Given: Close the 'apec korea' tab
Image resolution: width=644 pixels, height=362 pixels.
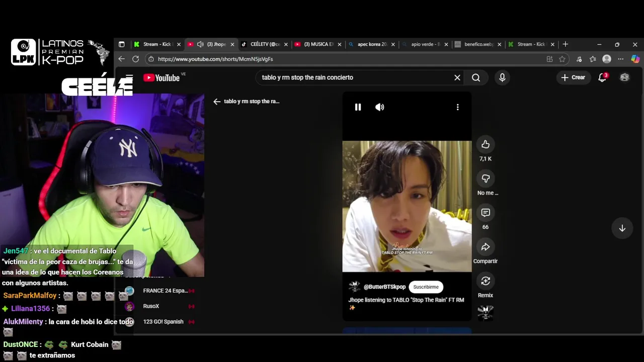Looking at the screenshot, I should pos(393,44).
